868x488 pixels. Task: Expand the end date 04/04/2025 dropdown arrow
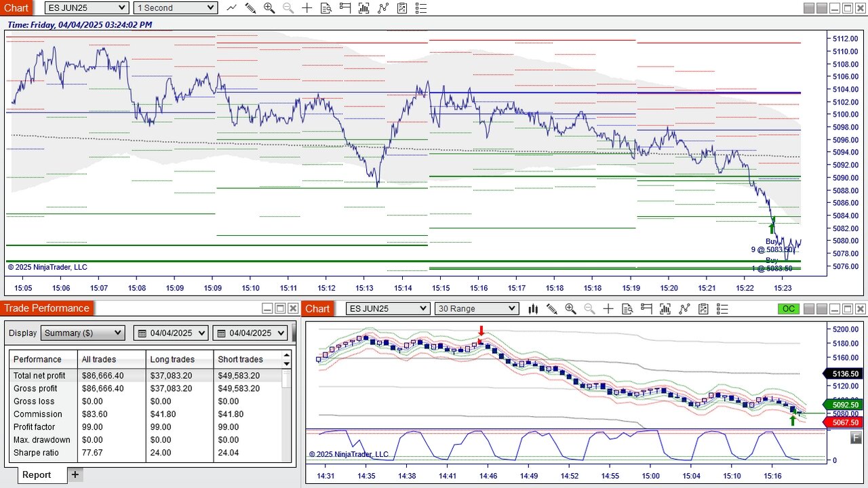click(280, 333)
